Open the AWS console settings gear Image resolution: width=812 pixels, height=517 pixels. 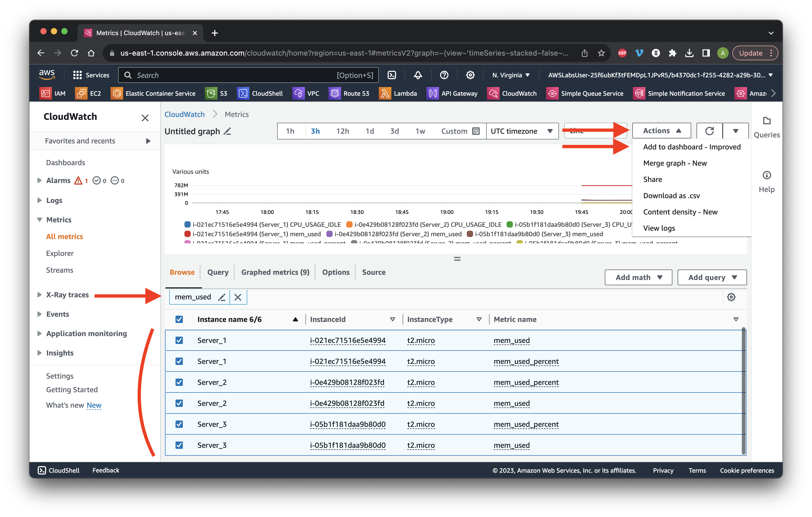coord(470,75)
